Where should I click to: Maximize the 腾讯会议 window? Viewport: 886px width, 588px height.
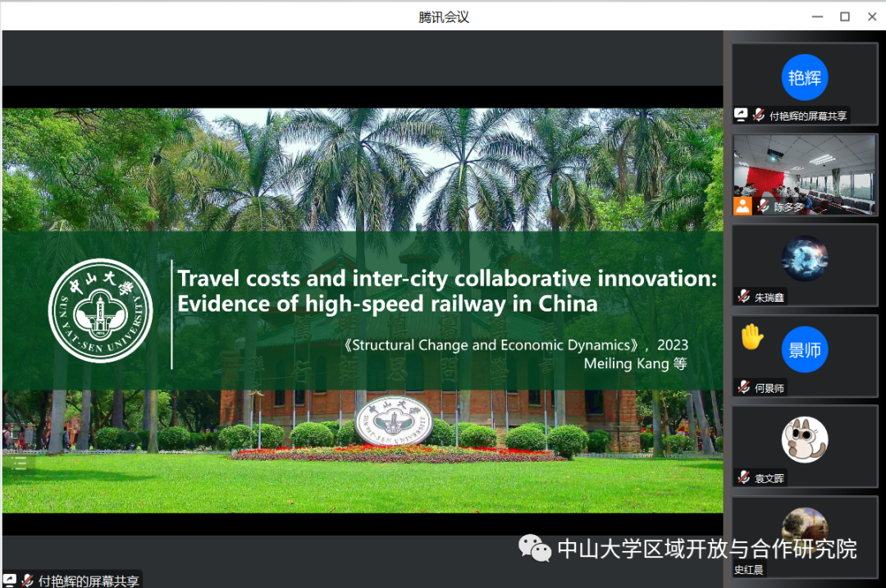click(x=844, y=16)
